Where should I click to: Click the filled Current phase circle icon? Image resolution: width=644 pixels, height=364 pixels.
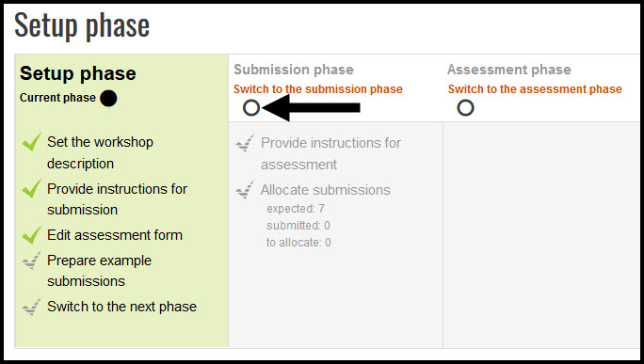pos(108,98)
